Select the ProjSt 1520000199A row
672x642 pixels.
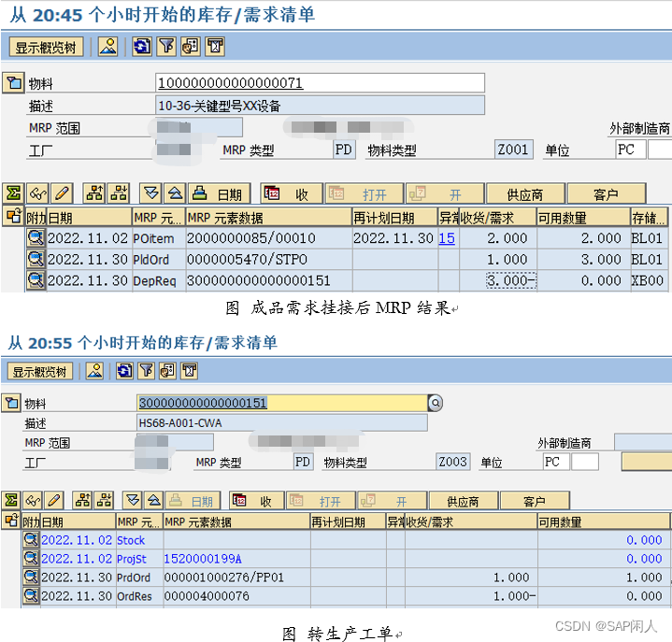(346, 559)
